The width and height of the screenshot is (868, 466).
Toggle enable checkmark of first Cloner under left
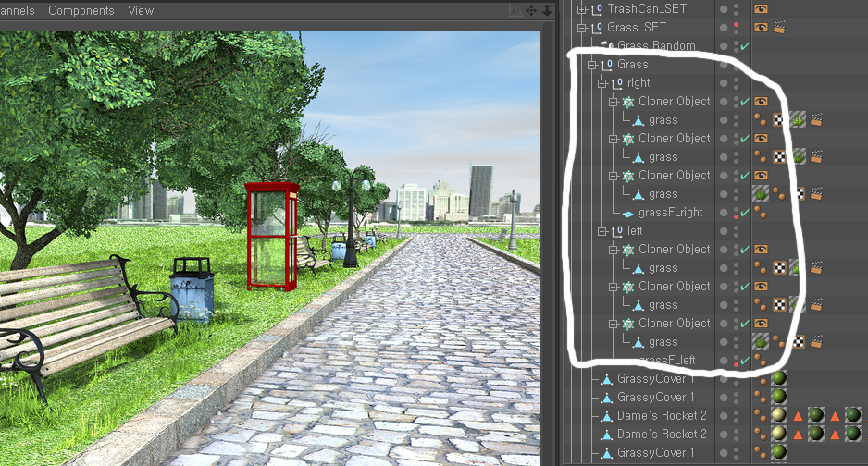coord(745,250)
